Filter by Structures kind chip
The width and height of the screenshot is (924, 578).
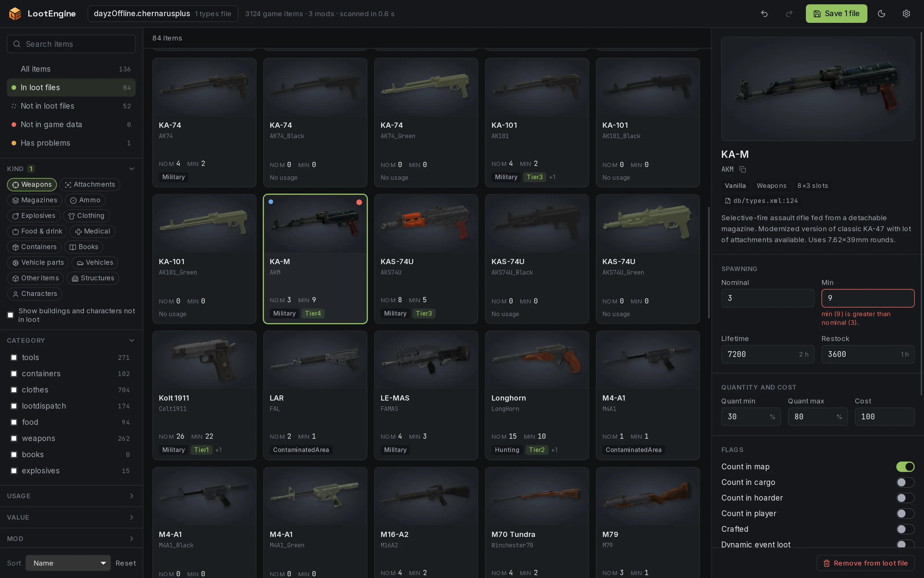[x=93, y=278]
